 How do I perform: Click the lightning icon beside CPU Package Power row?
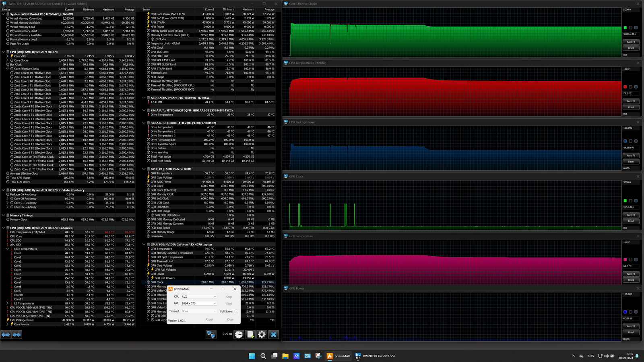(x=8, y=320)
